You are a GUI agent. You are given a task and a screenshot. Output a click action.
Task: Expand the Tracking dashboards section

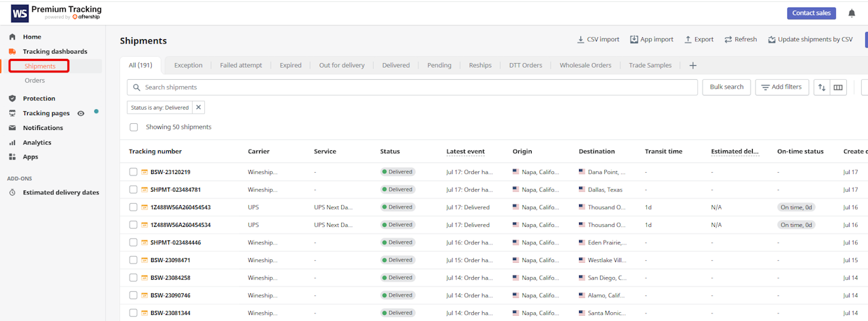[x=54, y=51]
